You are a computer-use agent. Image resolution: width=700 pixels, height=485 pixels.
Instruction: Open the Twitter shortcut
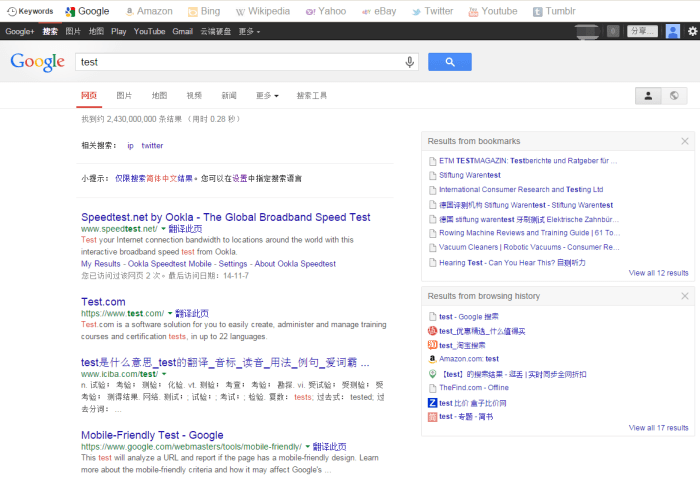point(433,11)
